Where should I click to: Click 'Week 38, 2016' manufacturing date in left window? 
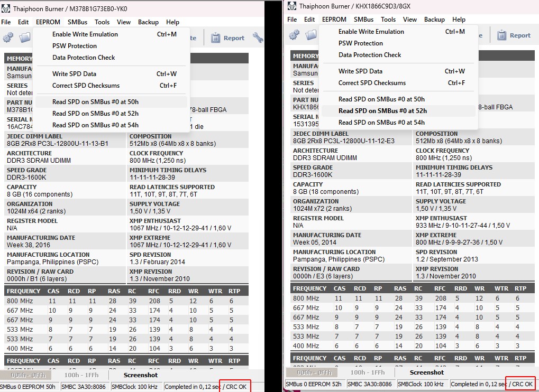pyautogui.click(x=28, y=245)
